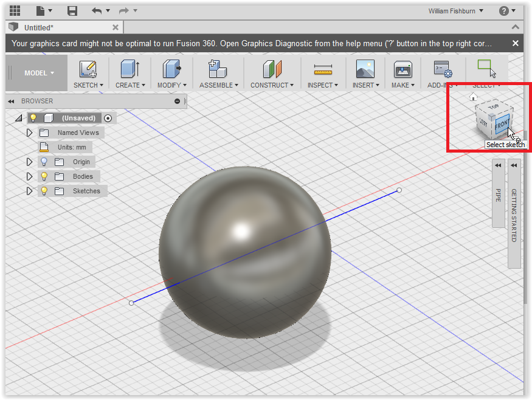Click the Sketch tool icon
This screenshot has width=532, height=400.
point(88,69)
